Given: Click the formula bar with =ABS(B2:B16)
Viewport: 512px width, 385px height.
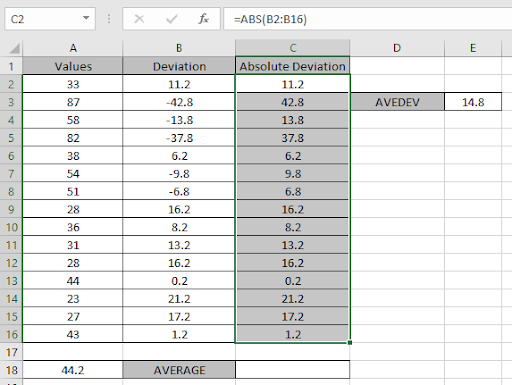Looking at the screenshot, I should 368,19.
